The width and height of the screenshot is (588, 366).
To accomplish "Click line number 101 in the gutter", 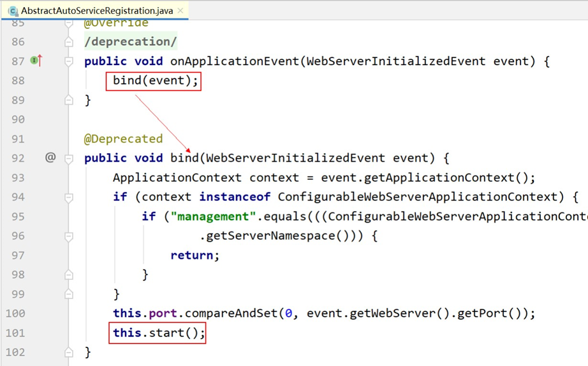I will coord(15,333).
